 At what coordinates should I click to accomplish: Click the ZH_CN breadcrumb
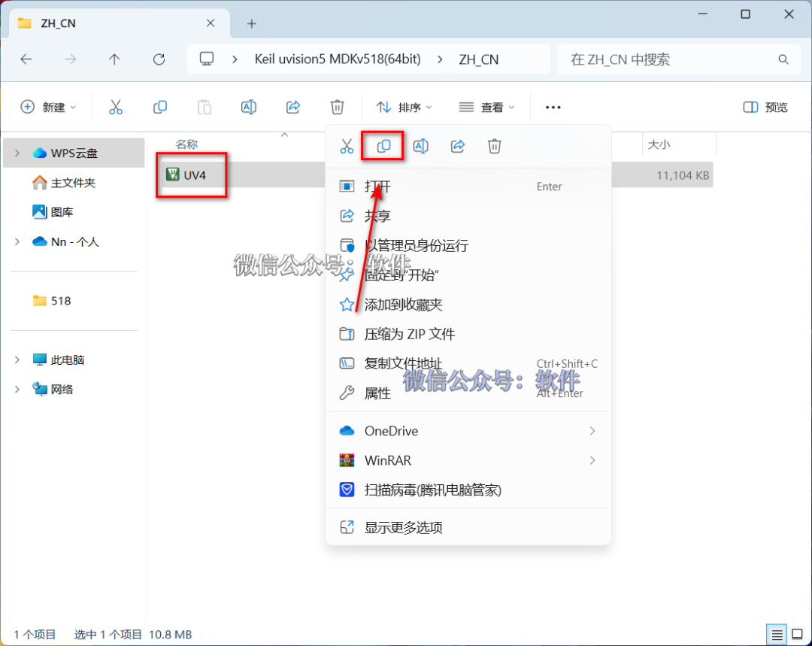click(479, 59)
